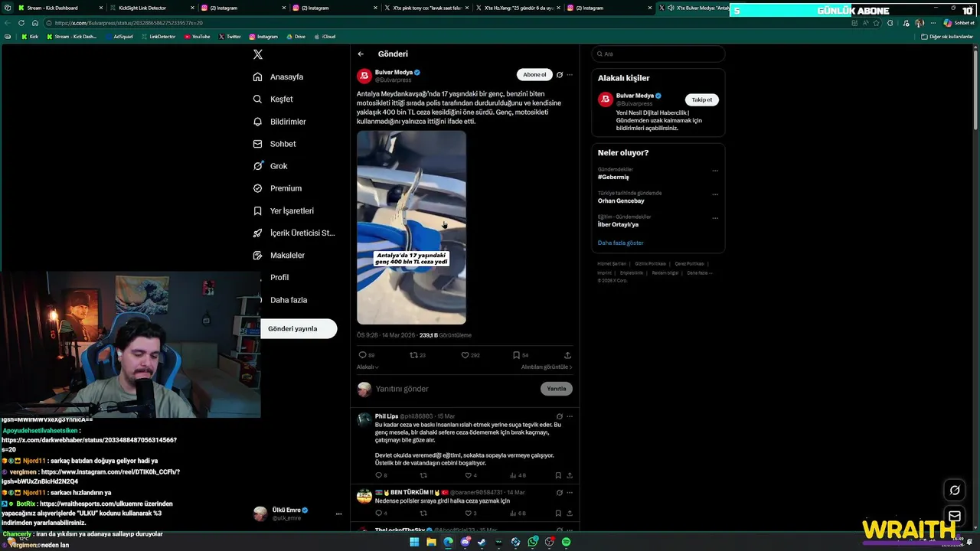
Task: Open Keşfet explore page
Action: 273,99
